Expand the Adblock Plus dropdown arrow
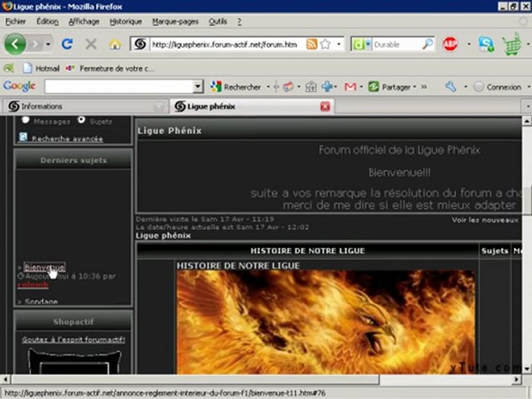The width and height of the screenshot is (532, 399). pos(469,44)
